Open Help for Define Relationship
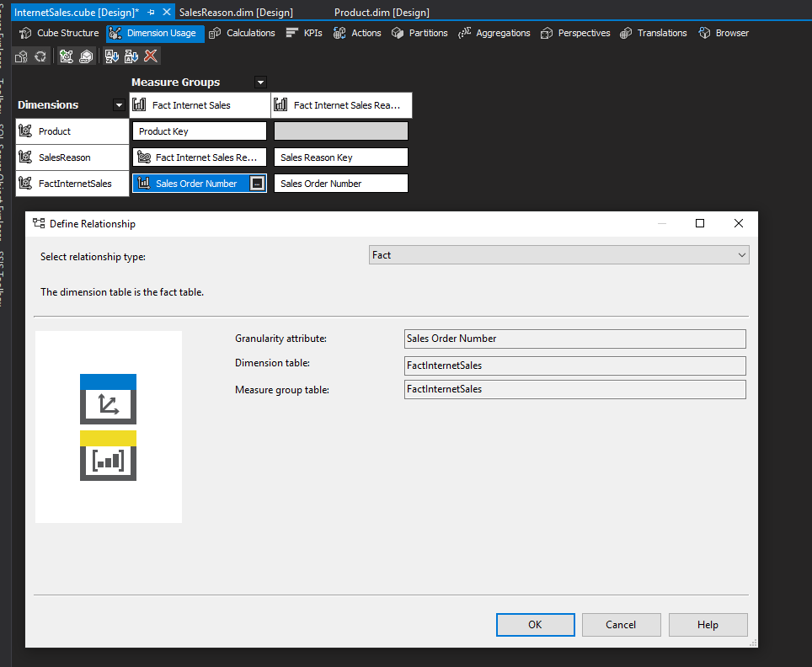The height and width of the screenshot is (667, 812). click(x=708, y=625)
